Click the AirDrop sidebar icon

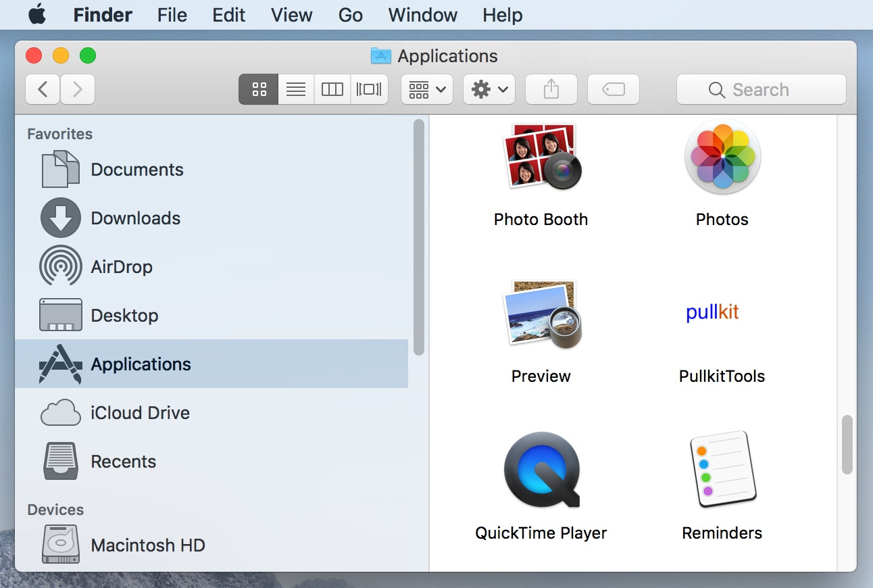click(x=61, y=266)
